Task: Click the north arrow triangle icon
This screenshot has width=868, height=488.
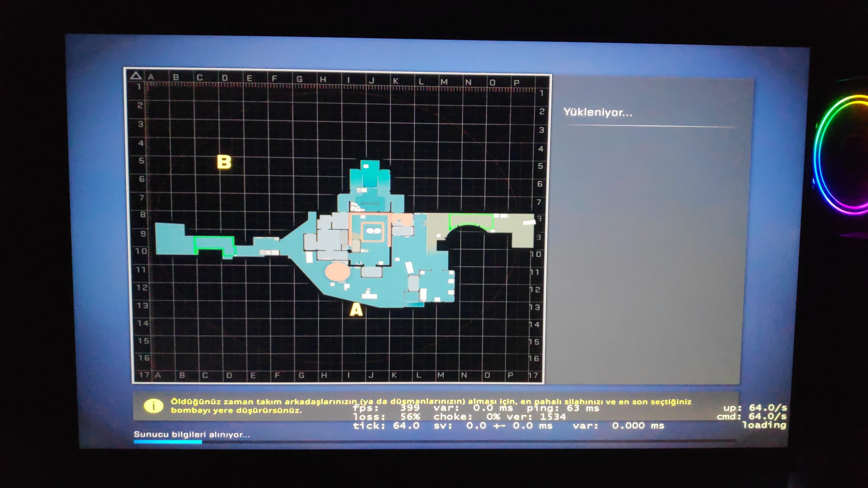Action: click(136, 75)
